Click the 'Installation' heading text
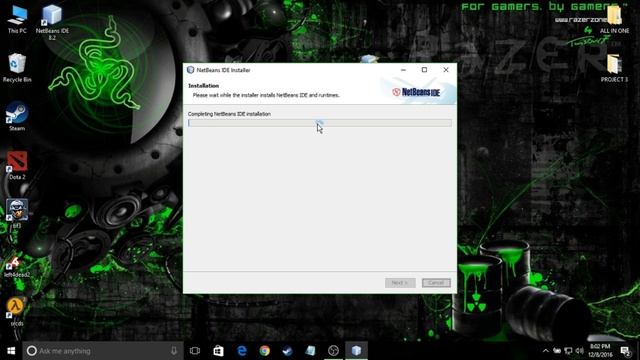Image resolution: width=640 pixels, height=360 pixels. click(204, 86)
